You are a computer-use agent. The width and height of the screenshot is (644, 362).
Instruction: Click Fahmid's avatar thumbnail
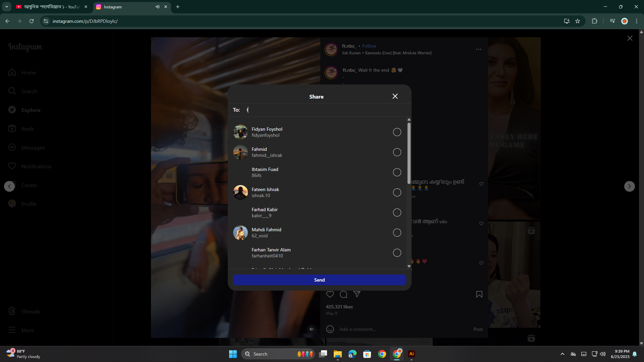click(240, 152)
